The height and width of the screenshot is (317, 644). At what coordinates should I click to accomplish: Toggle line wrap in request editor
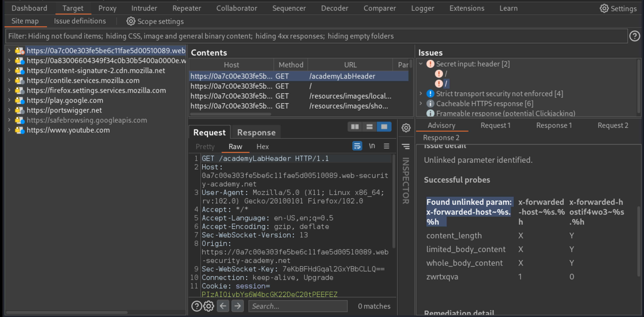(357, 146)
